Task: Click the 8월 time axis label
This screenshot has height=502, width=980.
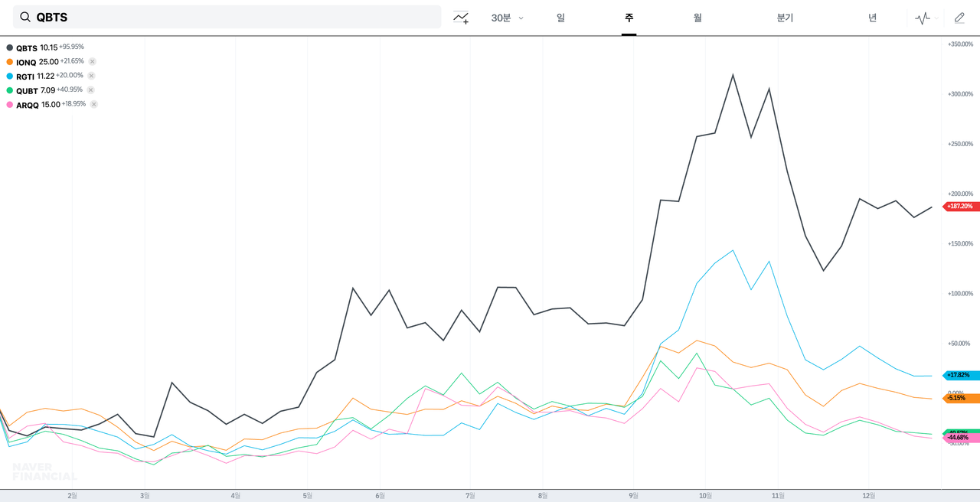Action: pos(542,495)
